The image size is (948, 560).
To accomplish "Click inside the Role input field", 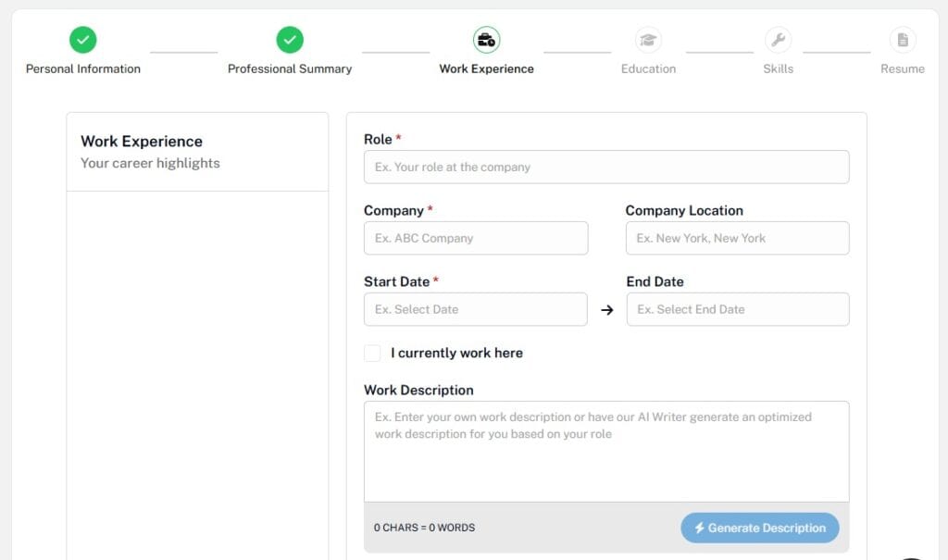I will click(x=606, y=167).
